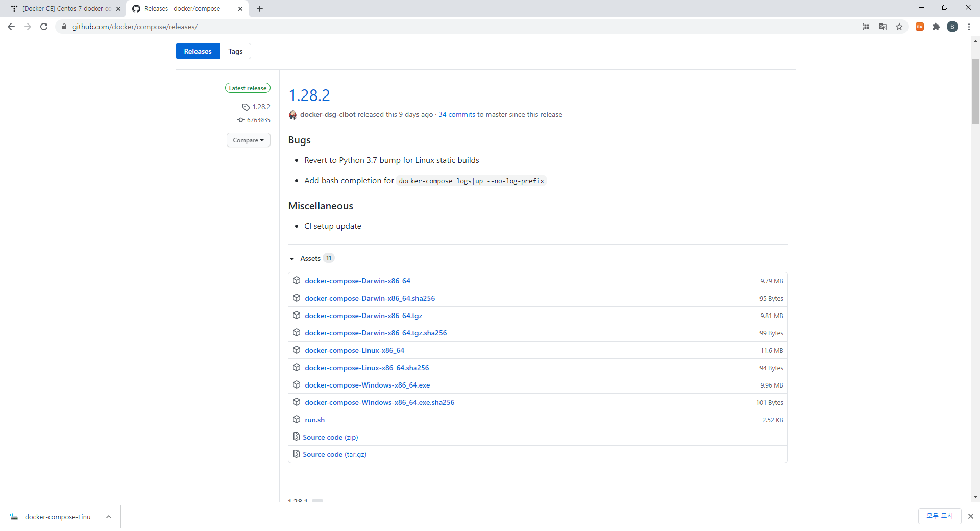The image size is (980, 531).
Task: Click the padlock site info icon
Action: coord(64,27)
